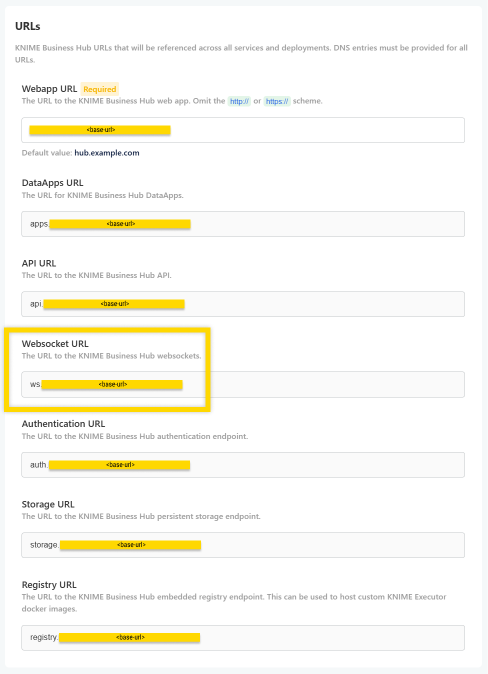
Task: Click the hub.example.com default value
Action: click(x=107, y=153)
